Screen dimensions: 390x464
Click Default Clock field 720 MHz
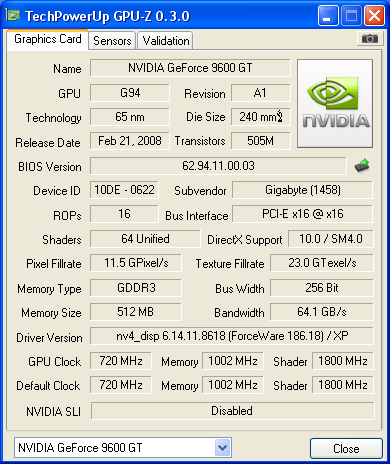121,385
